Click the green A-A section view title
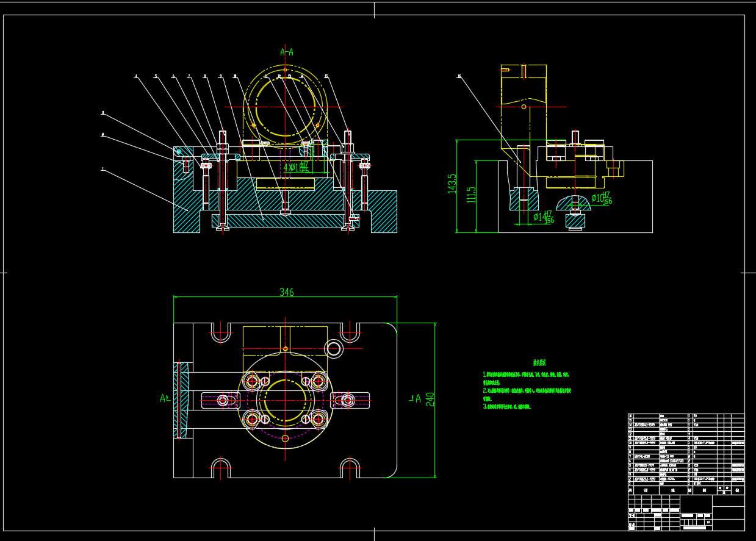 (286, 52)
